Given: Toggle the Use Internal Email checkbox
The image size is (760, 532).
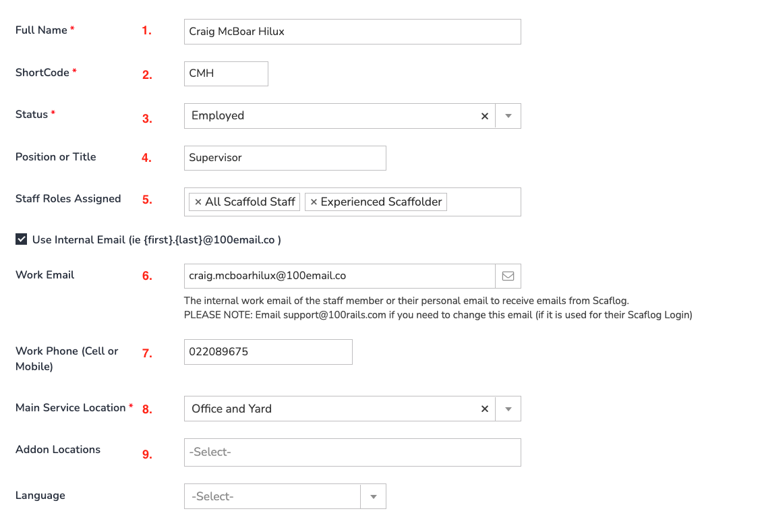Looking at the screenshot, I should click(21, 239).
